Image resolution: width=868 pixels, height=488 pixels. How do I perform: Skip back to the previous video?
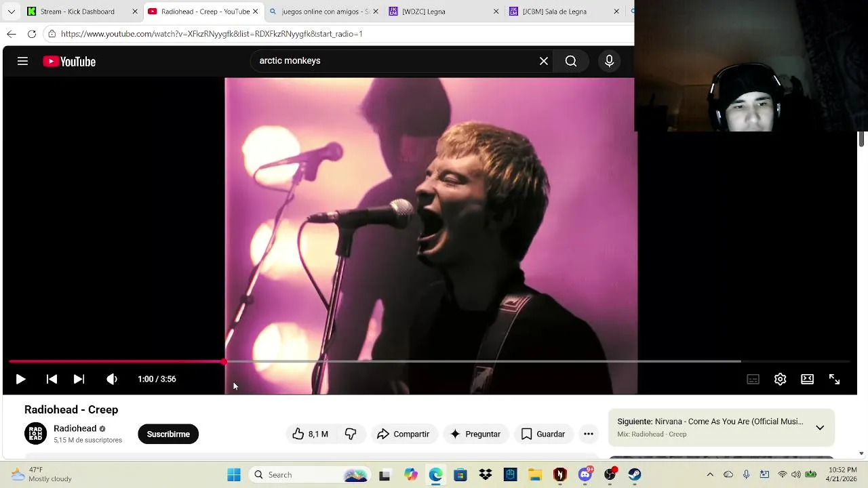click(52, 380)
